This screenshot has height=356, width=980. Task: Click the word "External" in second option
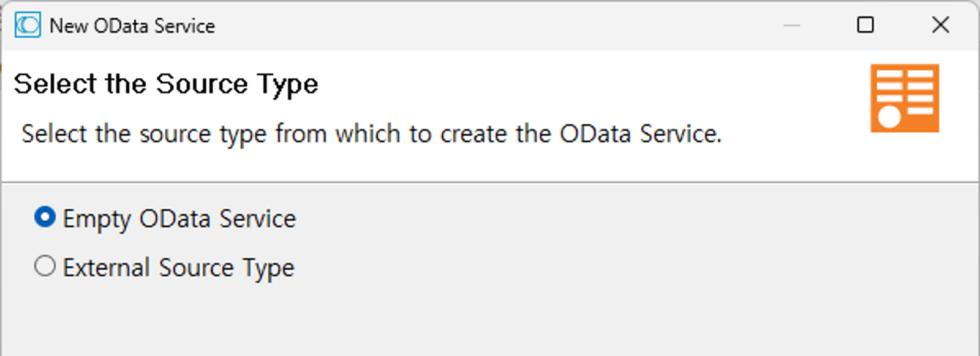tap(107, 268)
